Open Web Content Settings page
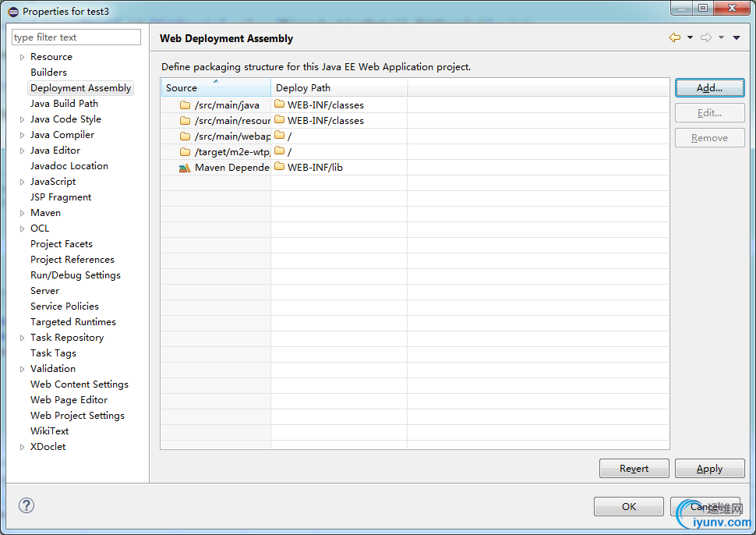Image resolution: width=756 pixels, height=535 pixels. 79,384
